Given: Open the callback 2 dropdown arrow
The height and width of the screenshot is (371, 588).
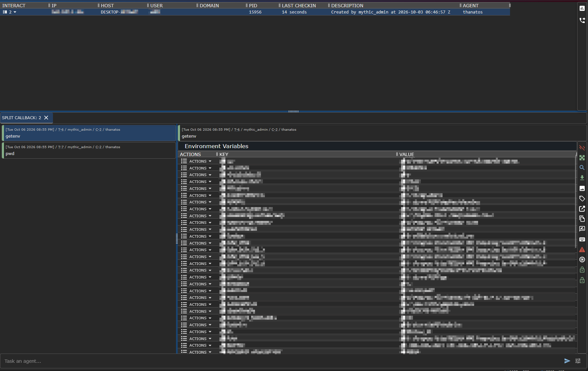Looking at the screenshot, I should [15, 12].
